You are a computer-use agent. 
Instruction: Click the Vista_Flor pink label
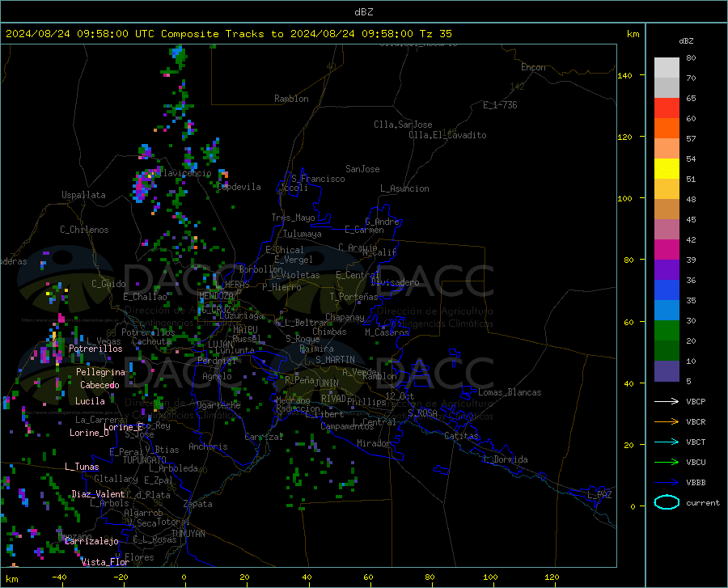point(105,562)
